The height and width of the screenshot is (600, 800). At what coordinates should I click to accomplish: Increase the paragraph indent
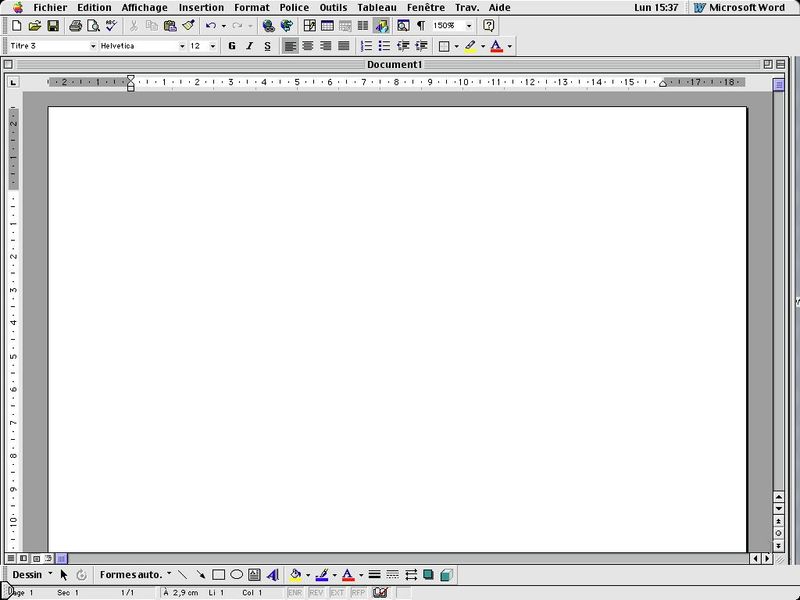tap(421, 46)
